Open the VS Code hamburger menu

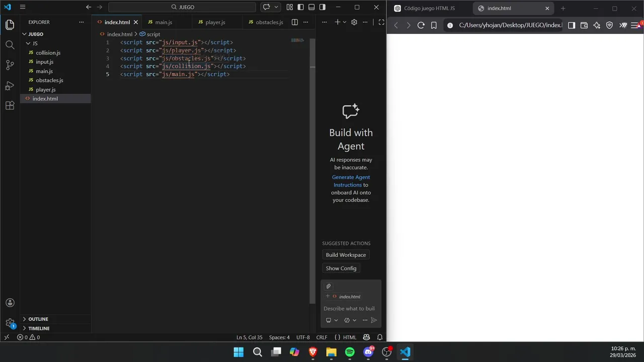pyautogui.click(x=23, y=7)
